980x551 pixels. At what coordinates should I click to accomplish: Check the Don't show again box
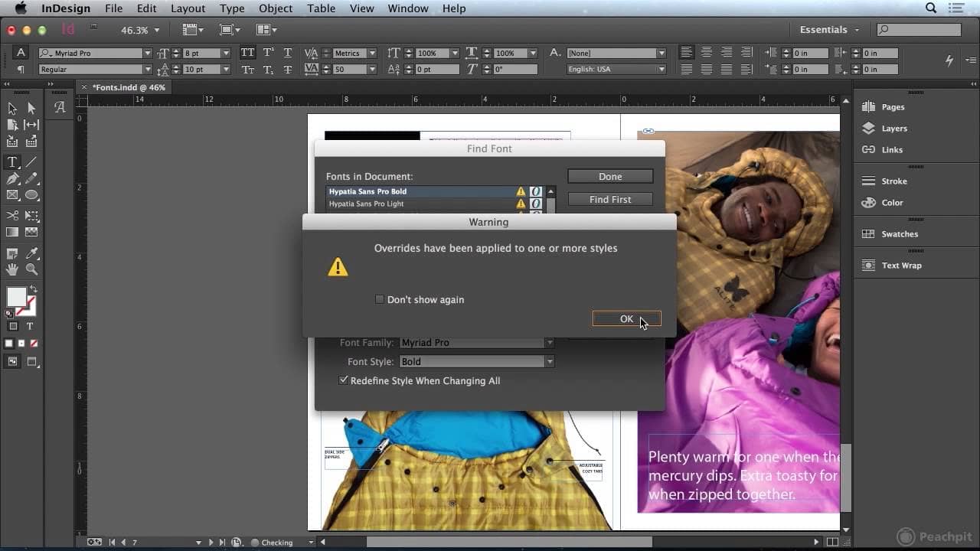[x=380, y=300]
